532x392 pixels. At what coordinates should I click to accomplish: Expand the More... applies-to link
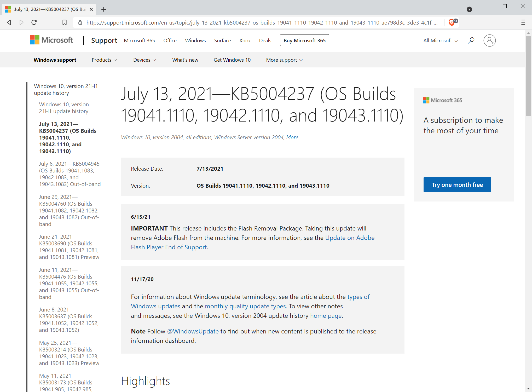coord(294,137)
